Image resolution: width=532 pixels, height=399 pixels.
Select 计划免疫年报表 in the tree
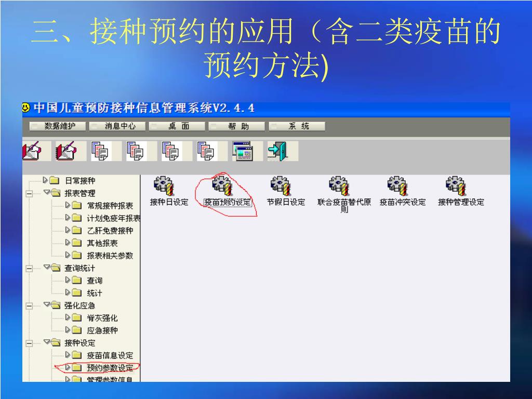coord(114,219)
